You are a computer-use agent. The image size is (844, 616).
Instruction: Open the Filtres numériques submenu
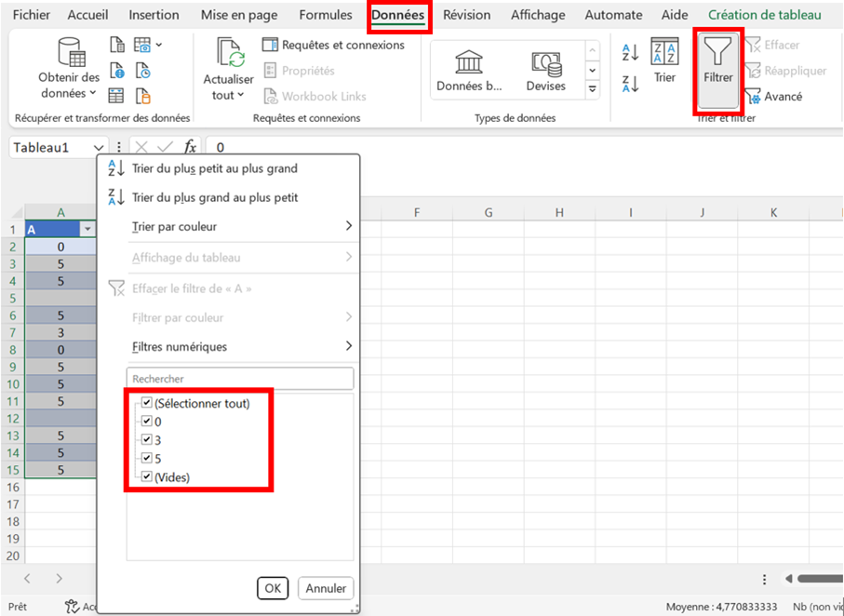pyautogui.click(x=243, y=347)
